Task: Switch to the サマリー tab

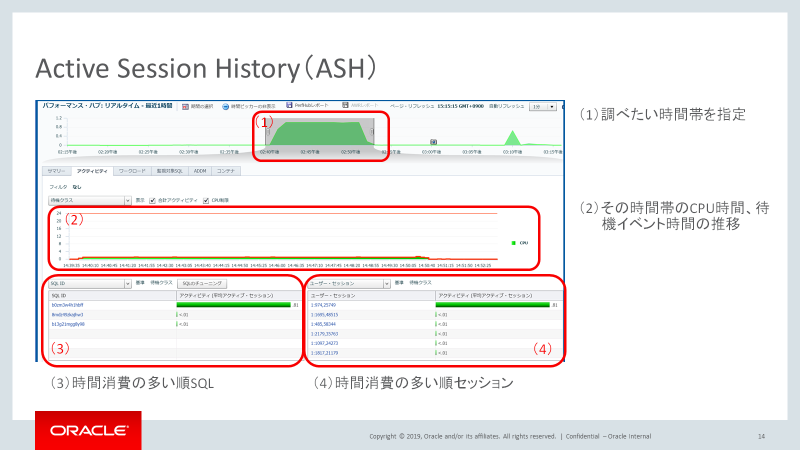Action: [57, 171]
